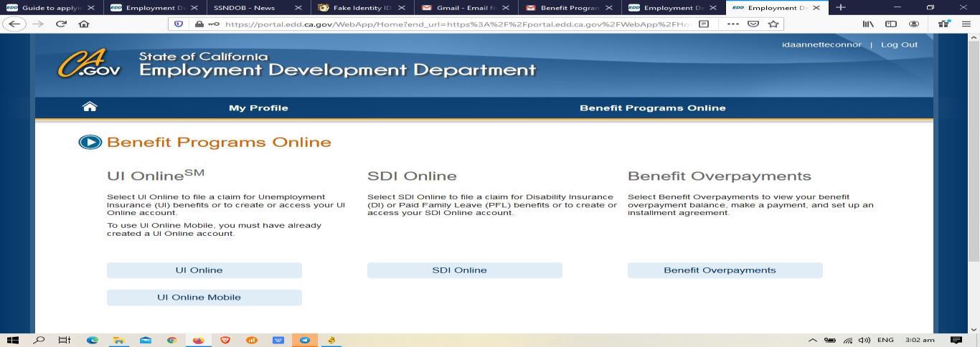Open the What's New gift icon
This screenshot has height=347, width=980.
[x=944, y=24]
